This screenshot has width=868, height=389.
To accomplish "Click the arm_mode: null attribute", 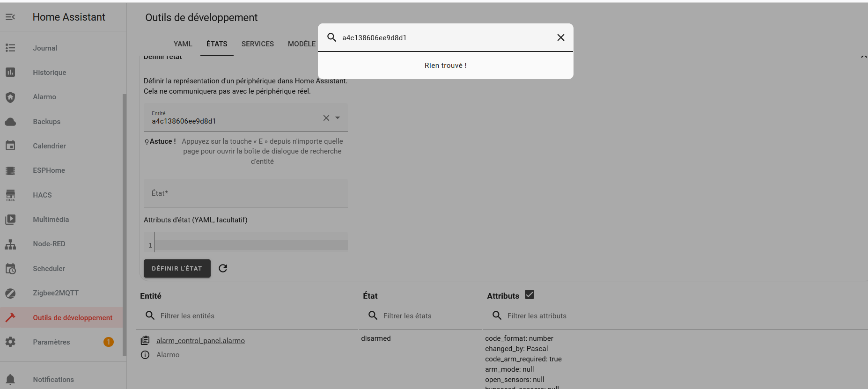I will pyautogui.click(x=509, y=369).
